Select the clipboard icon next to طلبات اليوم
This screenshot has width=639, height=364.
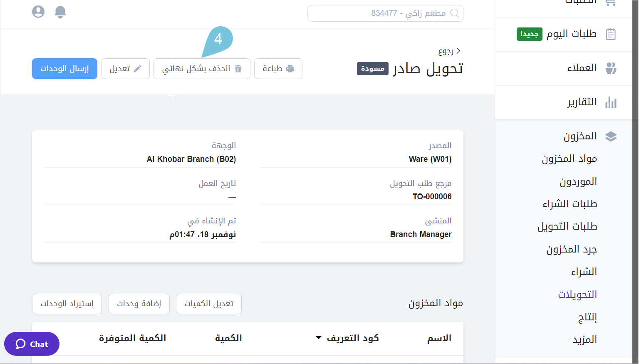(x=611, y=34)
